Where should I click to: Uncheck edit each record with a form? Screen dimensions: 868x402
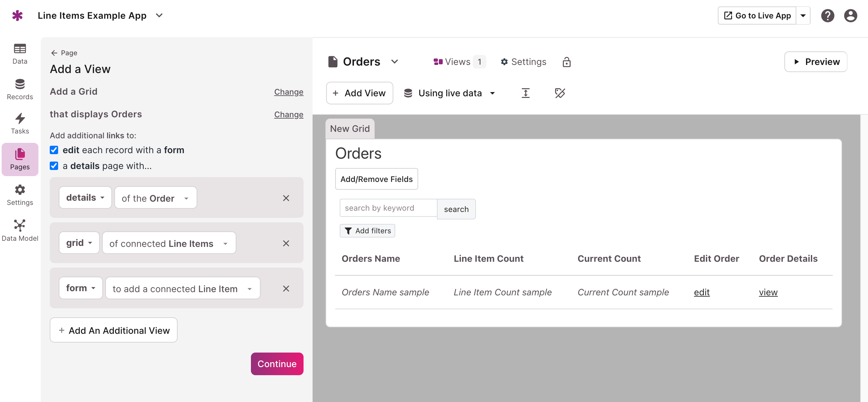[54, 150]
